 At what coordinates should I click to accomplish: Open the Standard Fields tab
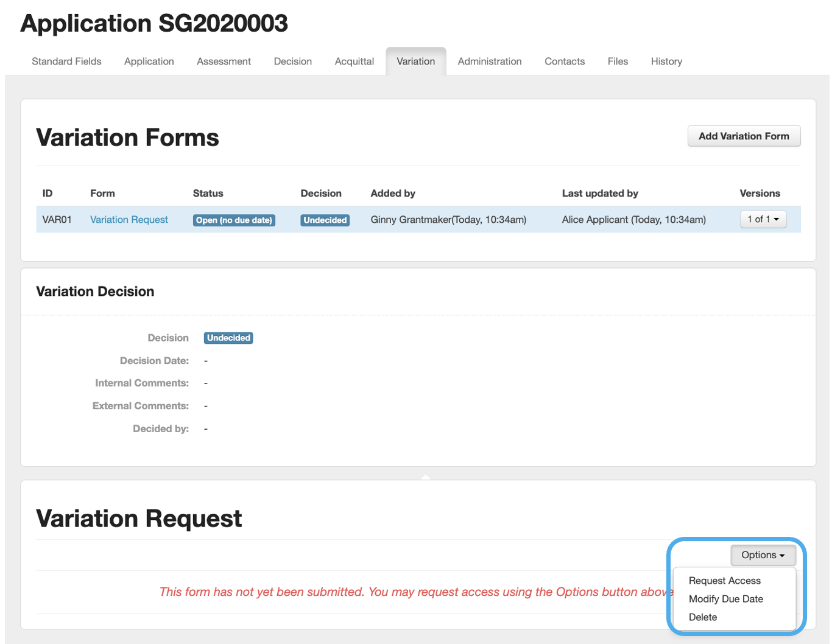[66, 61]
